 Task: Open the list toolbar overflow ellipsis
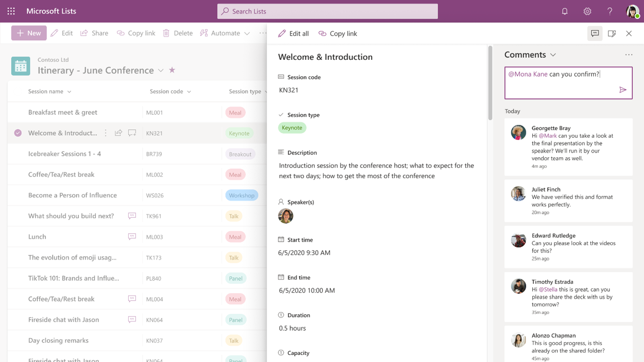click(x=263, y=33)
